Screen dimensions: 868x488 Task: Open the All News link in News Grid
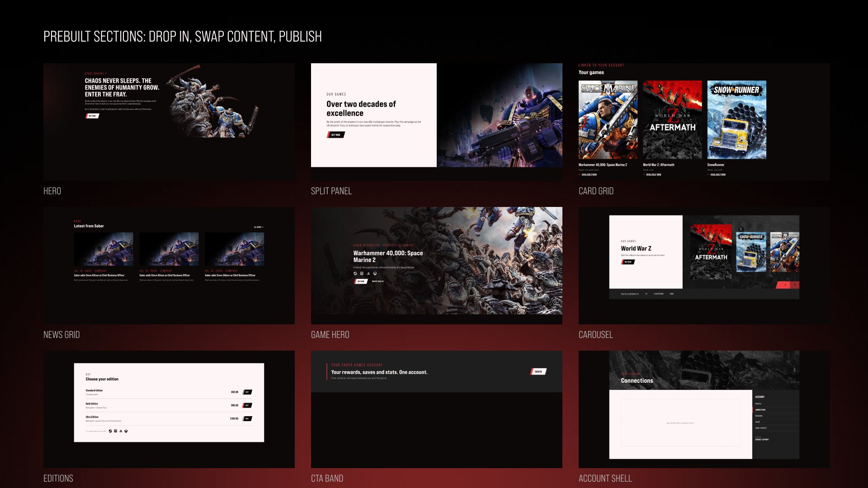[259, 227]
